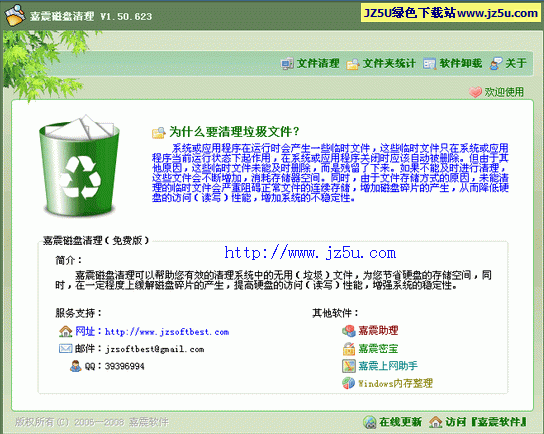Image resolution: width=544 pixels, height=434 pixels.
Task: Click the green recycle bin image
Action: [79, 166]
